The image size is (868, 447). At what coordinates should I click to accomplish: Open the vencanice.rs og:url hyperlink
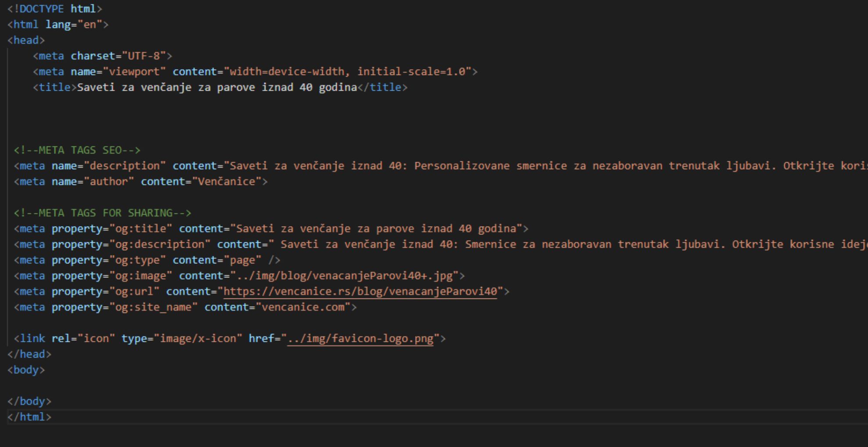click(359, 291)
